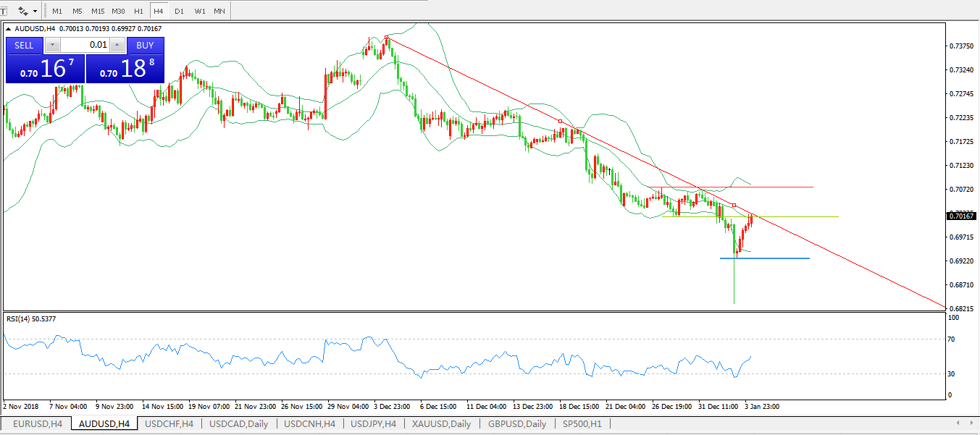Select the text label tool icon
Viewport: 980px width, 435px height.
4,12
